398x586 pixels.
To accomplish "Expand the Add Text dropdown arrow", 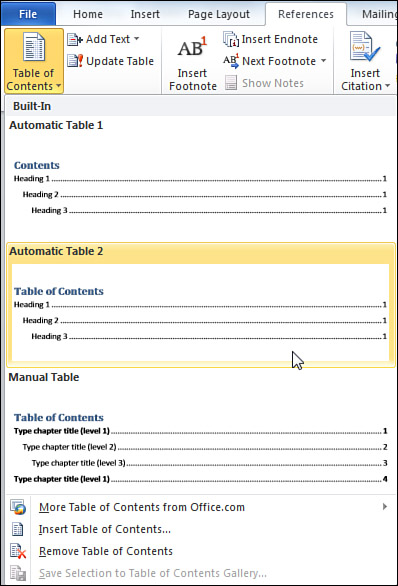I will [136, 38].
